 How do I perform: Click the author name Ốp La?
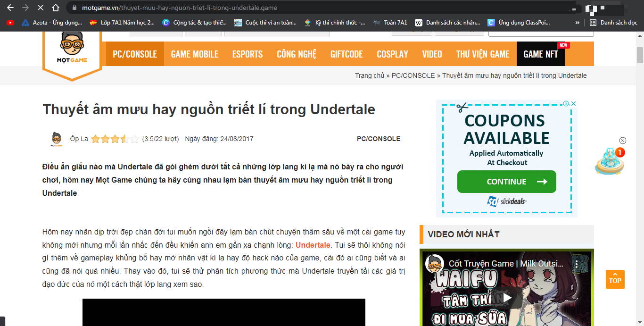pyautogui.click(x=79, y=139)
